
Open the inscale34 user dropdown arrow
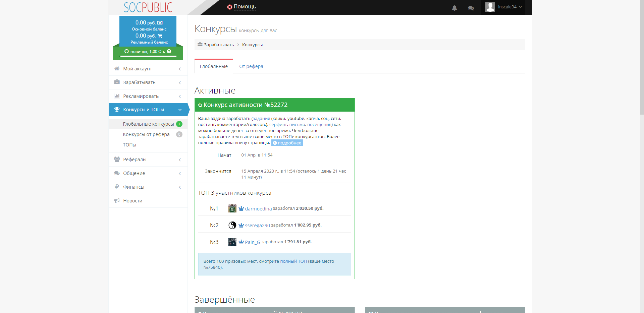click(521, 7)
